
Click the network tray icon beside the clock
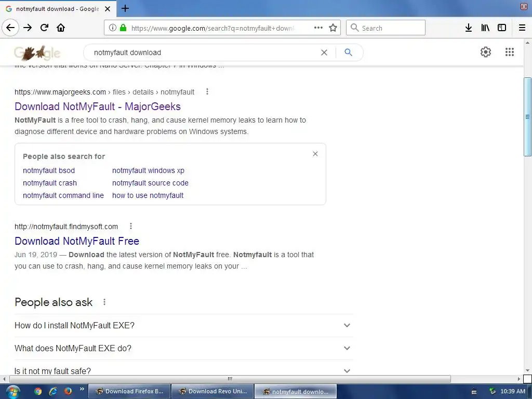pos(493,392)
